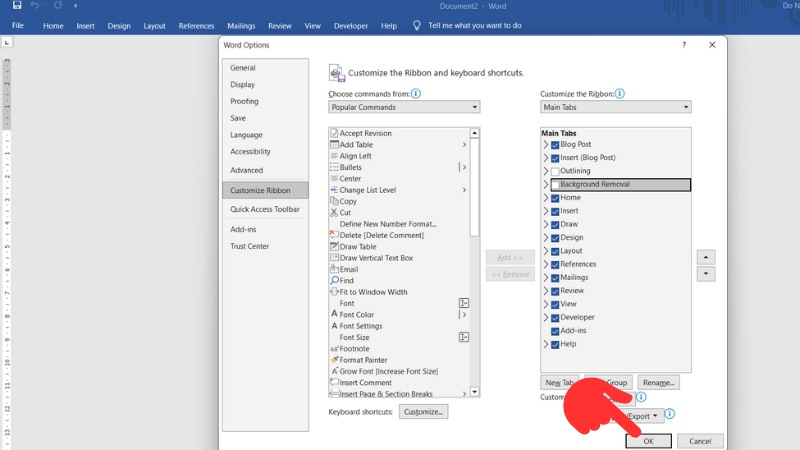Open the Customize the Ribbon dropdown
Screen dimensions: 800x450
(615, 107)
